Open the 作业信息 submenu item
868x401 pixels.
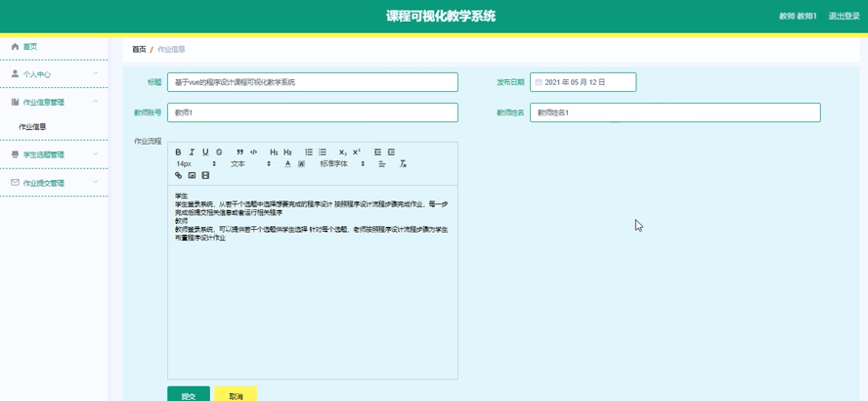coord(33,127)
